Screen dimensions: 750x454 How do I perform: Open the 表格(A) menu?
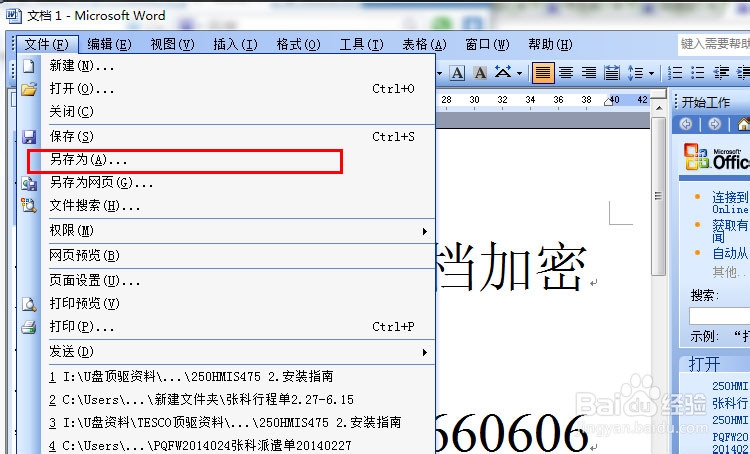pyautogui.click(x=425, y=44)
